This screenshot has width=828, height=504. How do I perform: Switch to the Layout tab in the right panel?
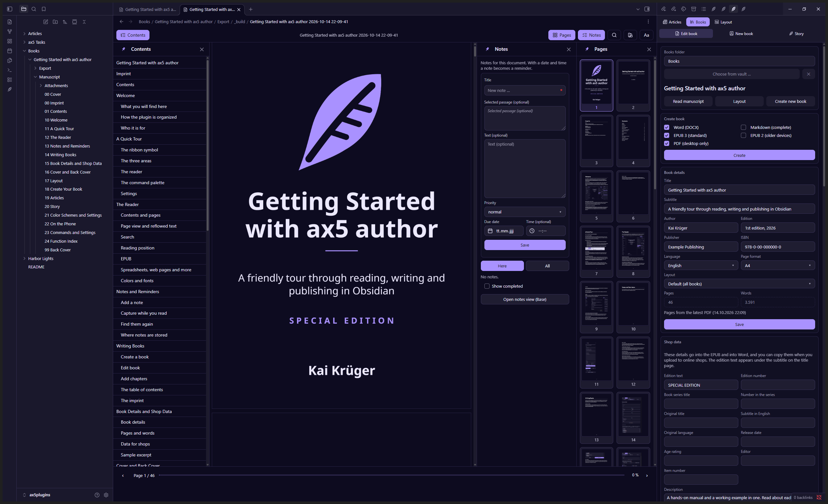723,22
